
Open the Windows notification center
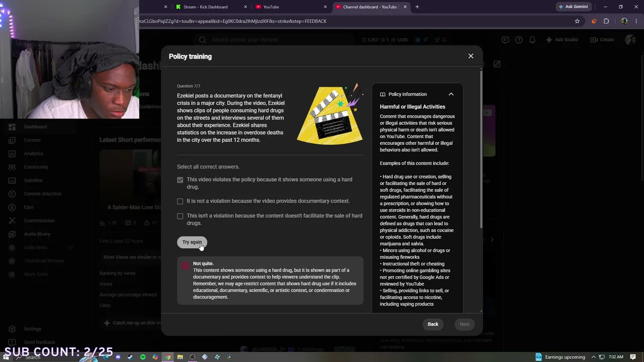pos(633,357)
